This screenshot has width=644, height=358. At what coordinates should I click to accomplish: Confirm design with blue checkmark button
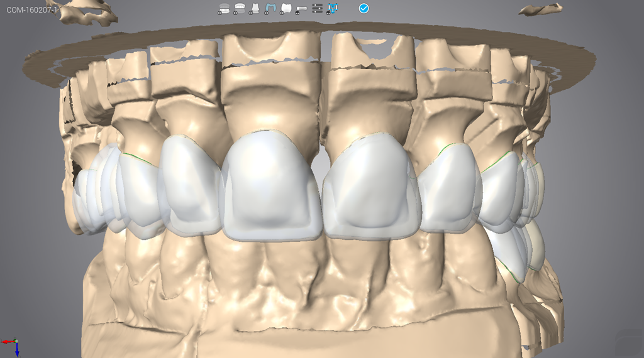pos(364,8)
